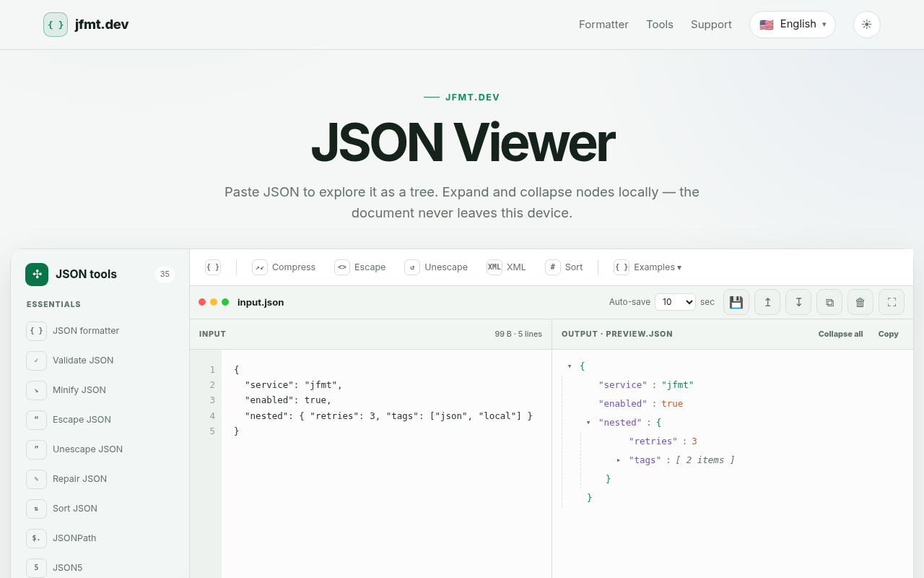Open Unescape JSON in the sidebar

coord(100,449)
